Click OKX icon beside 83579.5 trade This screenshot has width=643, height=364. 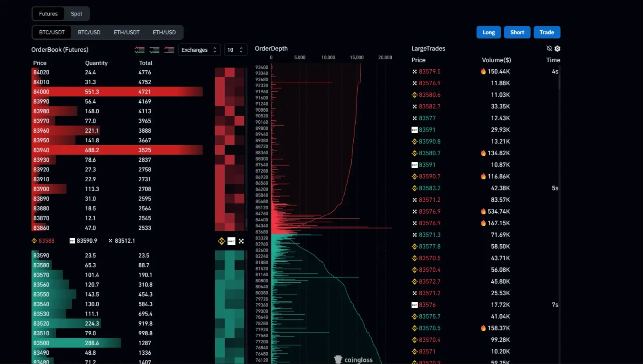tap(414, 72)
